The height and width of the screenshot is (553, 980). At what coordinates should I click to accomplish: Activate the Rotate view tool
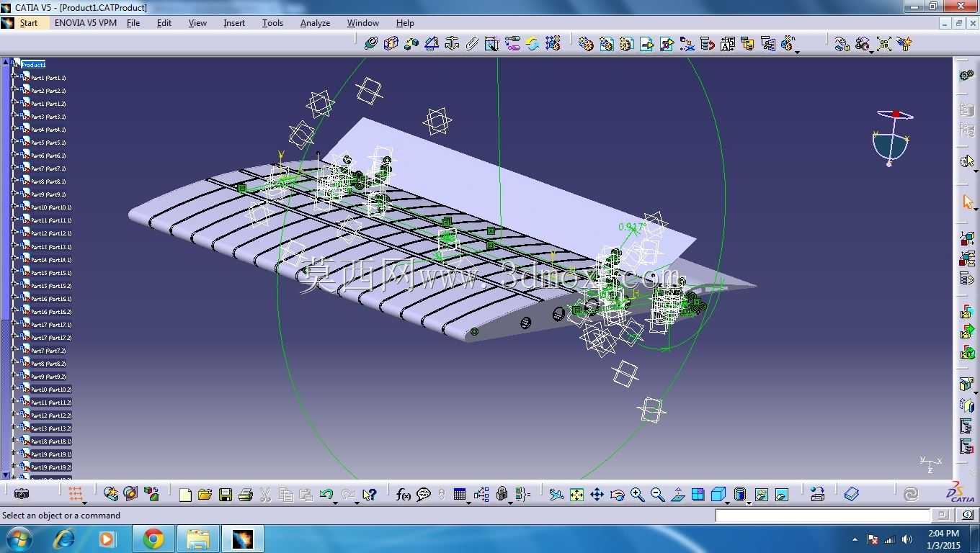point(617,495)
